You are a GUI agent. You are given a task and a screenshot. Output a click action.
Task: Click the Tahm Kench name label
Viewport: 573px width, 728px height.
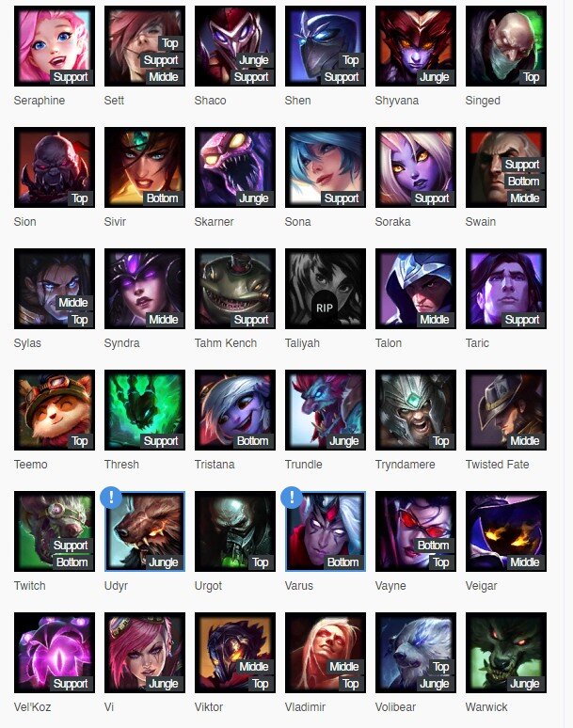click(226, 343)
